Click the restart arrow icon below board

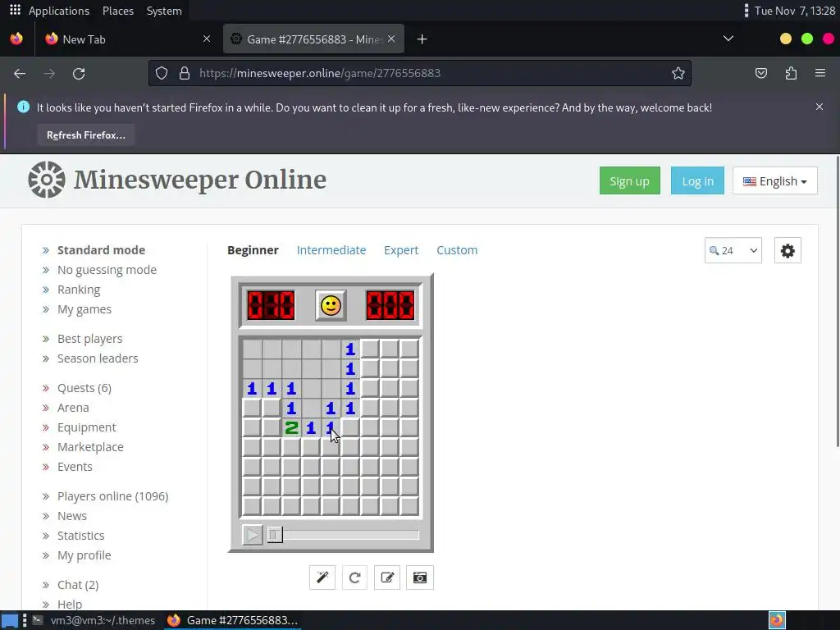(x=354, y=577)
